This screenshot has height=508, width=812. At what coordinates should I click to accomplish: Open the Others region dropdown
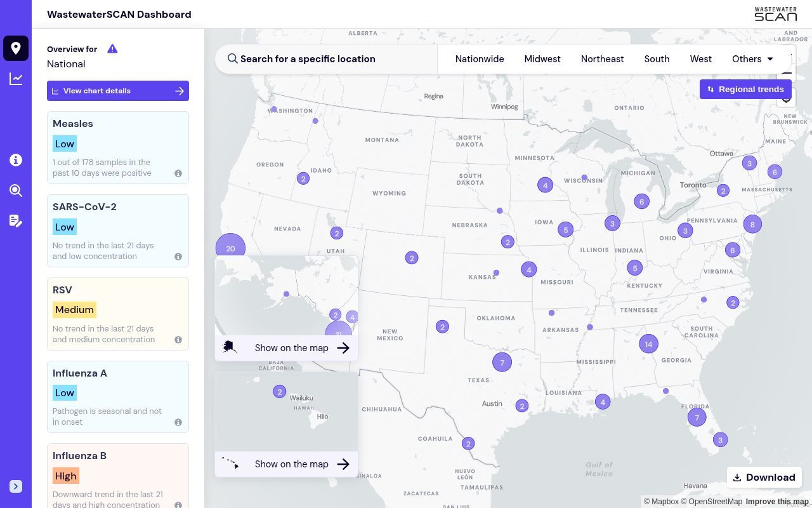pyautogui.click(x=753, y=59)
